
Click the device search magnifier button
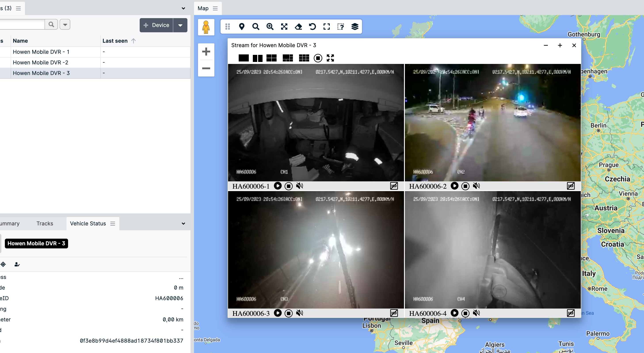[x=51, y=24]
